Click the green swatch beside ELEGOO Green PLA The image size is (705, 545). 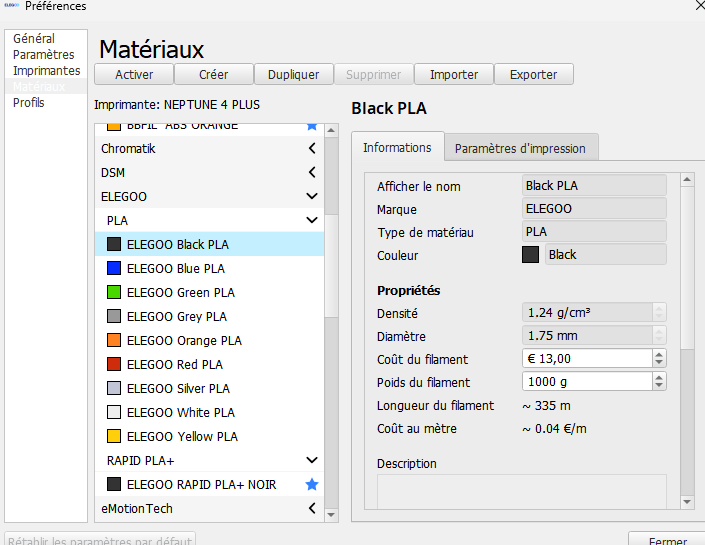114,292
